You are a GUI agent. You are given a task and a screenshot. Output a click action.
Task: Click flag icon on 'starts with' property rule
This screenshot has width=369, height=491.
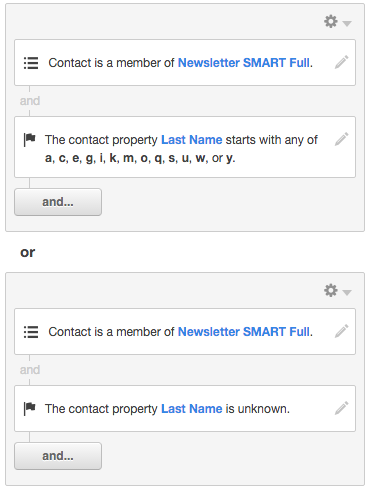tap(30, 139)
